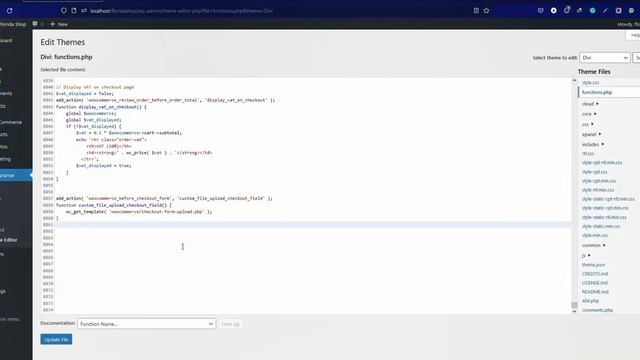The image size is (640, 360).
Task: Click the localhost address bar URL
Action: point(181,11)
